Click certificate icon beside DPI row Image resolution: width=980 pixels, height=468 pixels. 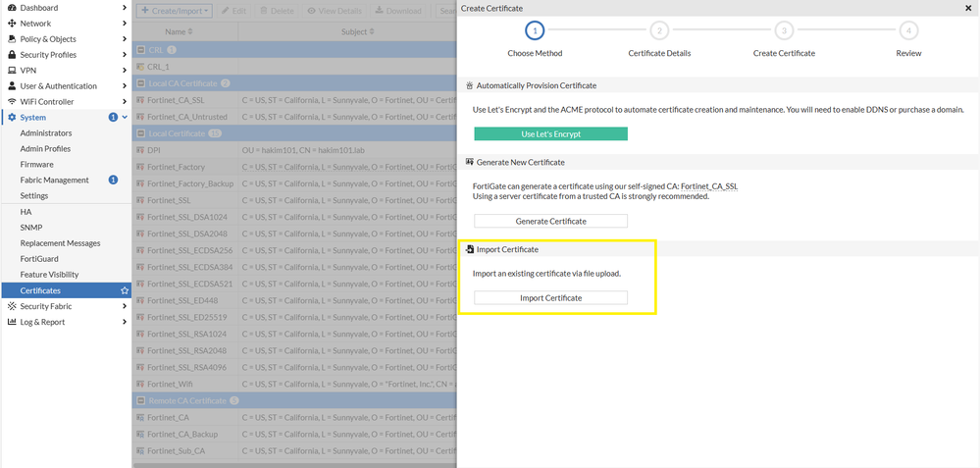click(x=140, y=150)
